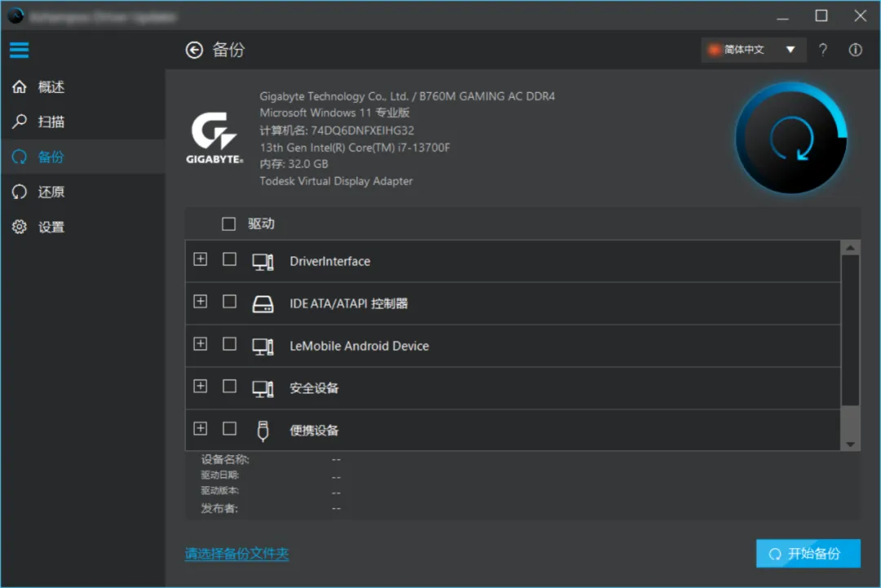This screenshot has height=588, width=881.
Task: Click the 内存: 32.0 GB text
Action: click(x=294, y=164)
